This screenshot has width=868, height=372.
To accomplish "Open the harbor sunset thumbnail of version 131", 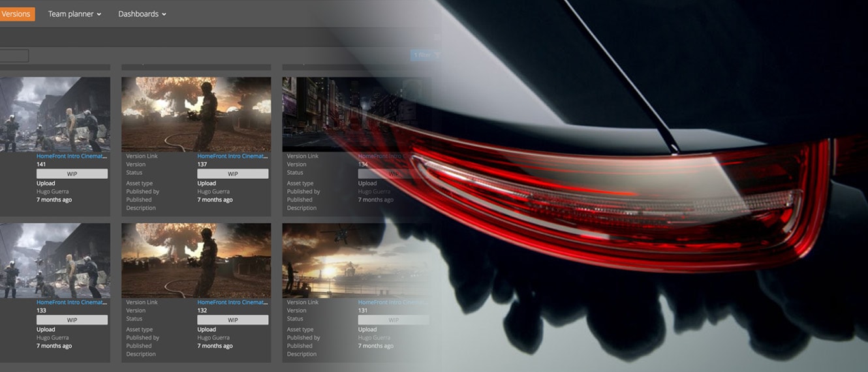I will click(x=356, y=260).
